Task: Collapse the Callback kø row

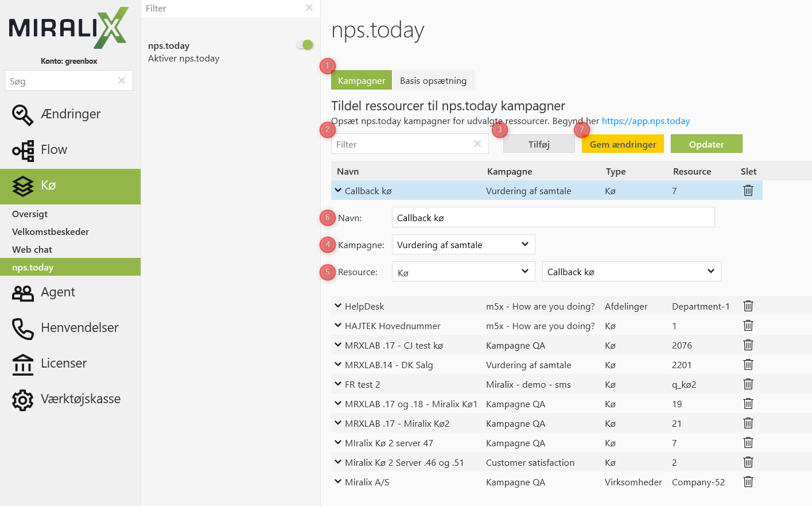Action: tap(338, 191)
